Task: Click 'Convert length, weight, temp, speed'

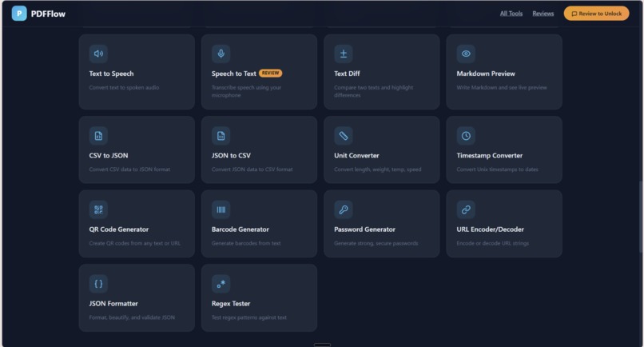Action: tap(377, 170)
